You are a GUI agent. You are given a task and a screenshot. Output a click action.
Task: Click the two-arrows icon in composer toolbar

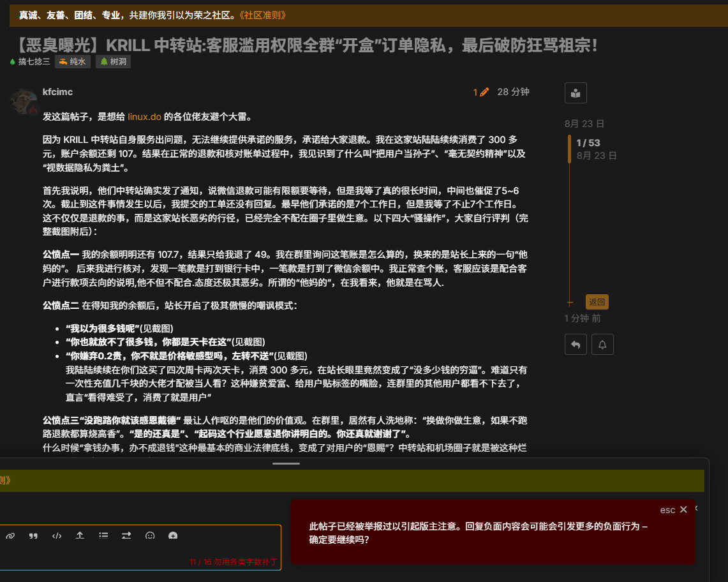pos(126,535)
